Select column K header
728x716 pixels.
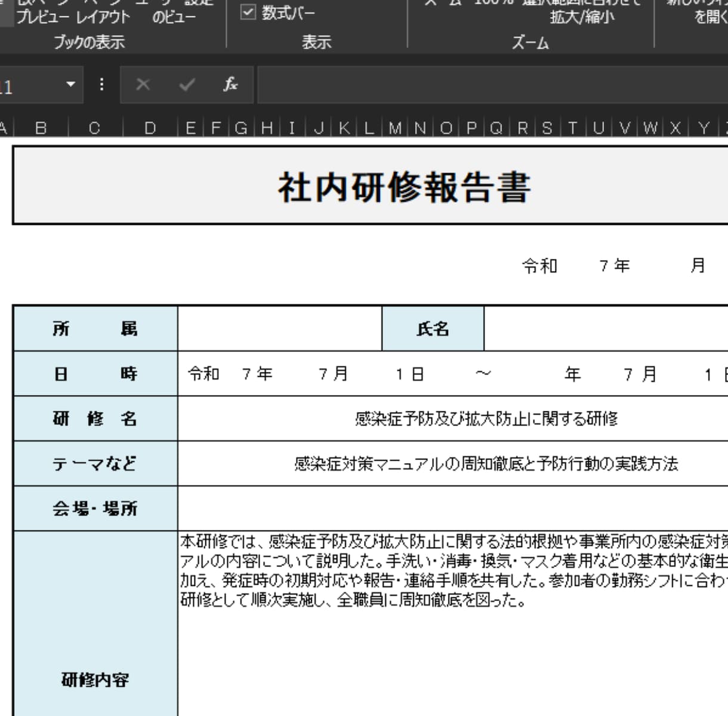point(344,128)
